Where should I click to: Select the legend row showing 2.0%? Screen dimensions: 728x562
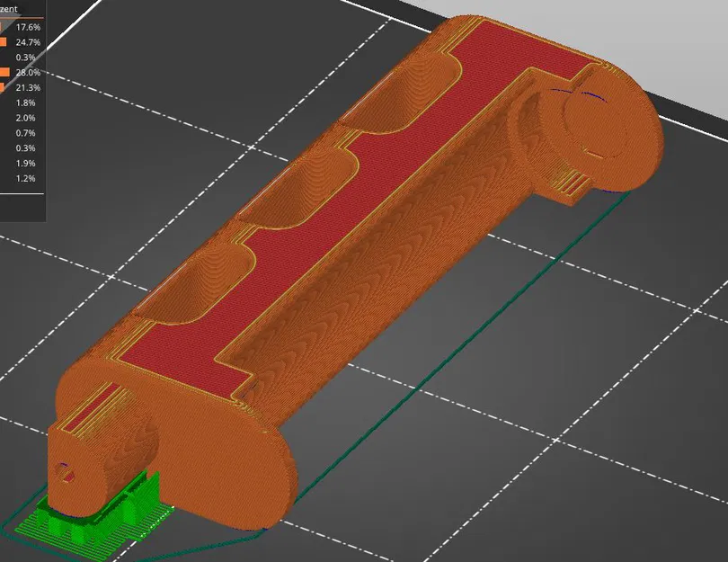[26, 118]
